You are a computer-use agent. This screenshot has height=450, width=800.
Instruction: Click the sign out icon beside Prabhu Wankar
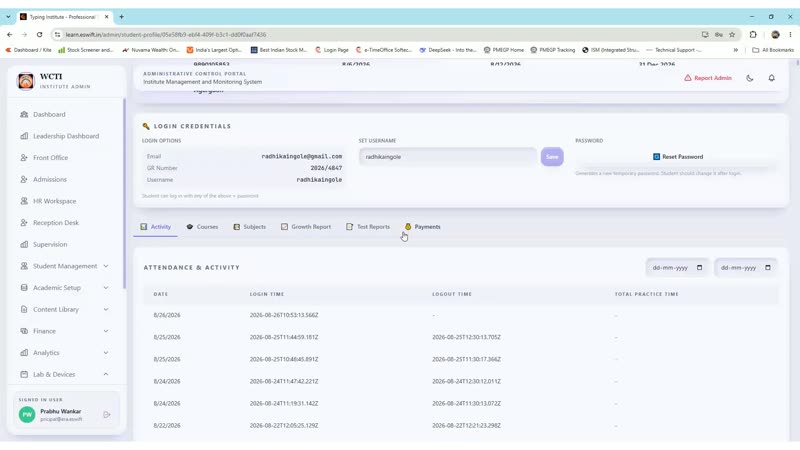107,415
